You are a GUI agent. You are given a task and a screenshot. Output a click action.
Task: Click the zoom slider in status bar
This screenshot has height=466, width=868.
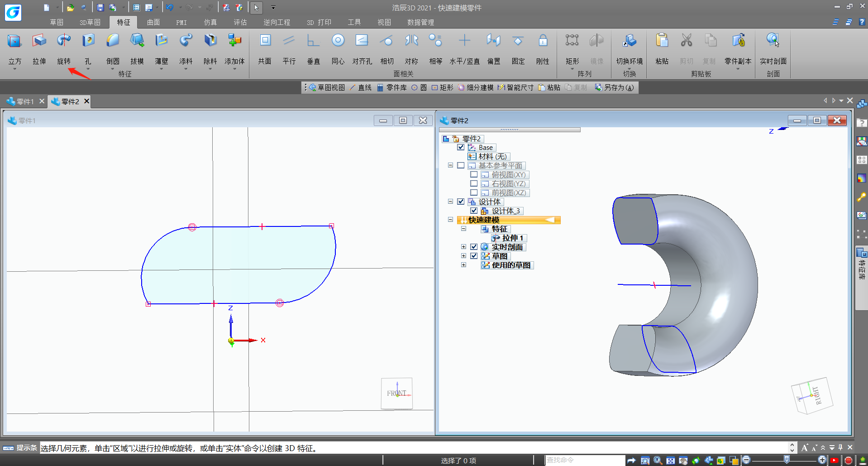click(x=787, y=460)
